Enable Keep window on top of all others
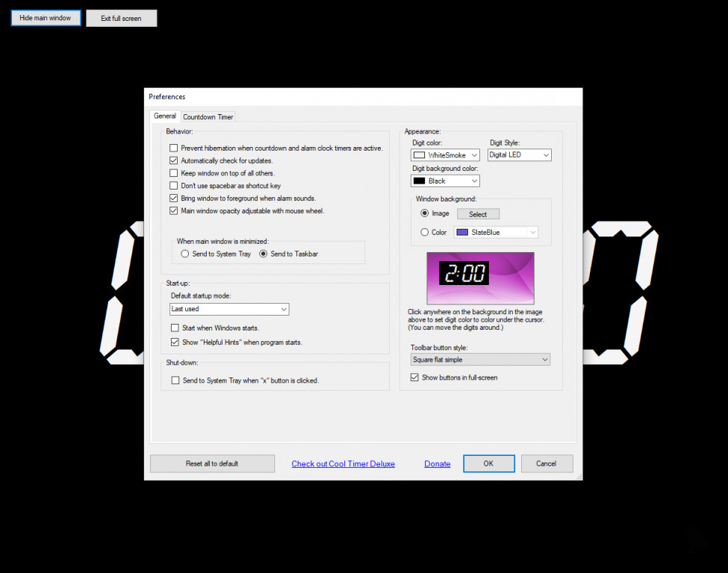 [174, 173]
